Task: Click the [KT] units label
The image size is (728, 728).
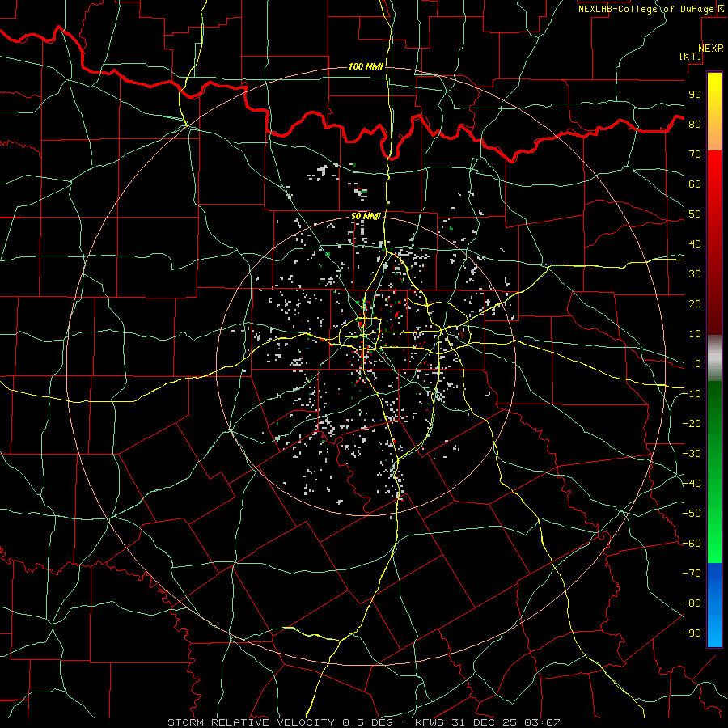Action: (691, 56)
